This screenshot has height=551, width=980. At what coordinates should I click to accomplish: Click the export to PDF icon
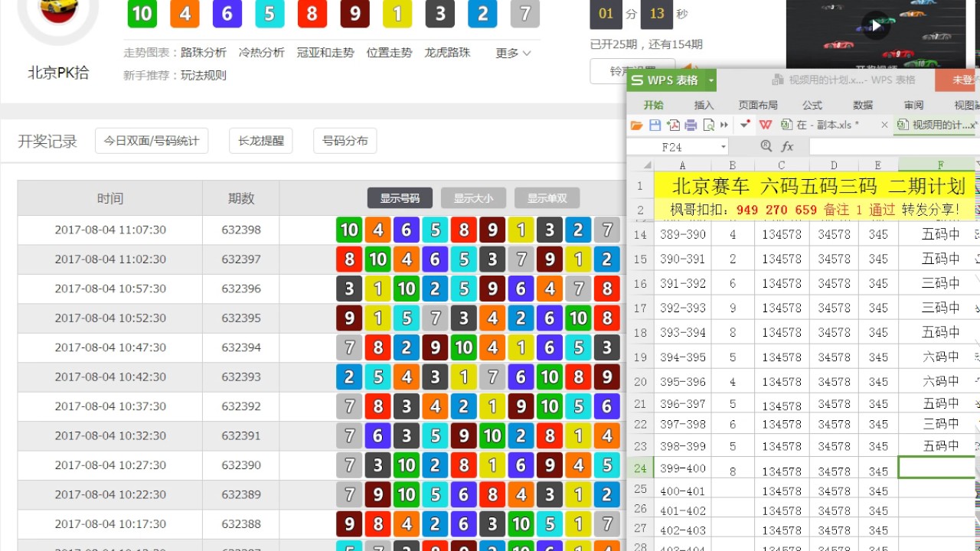tap(673, 125)
